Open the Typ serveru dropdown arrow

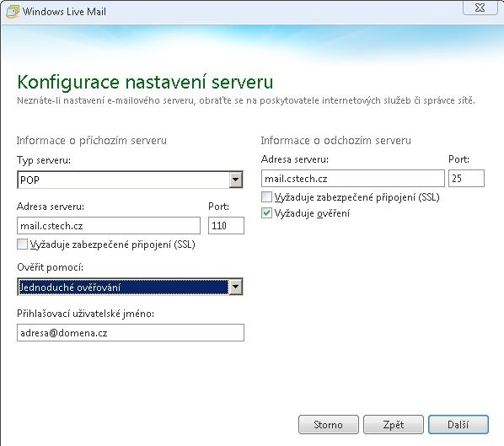coord(236,180)
